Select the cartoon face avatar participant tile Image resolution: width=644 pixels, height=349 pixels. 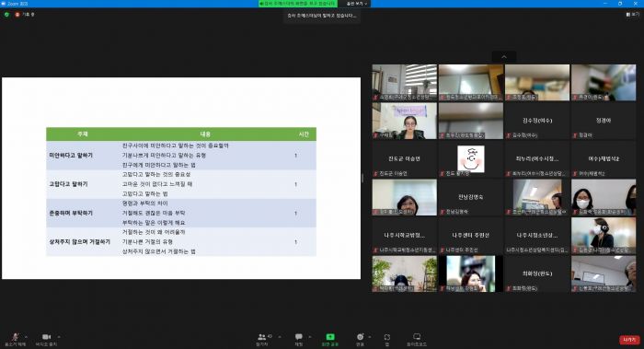[471, 159]
